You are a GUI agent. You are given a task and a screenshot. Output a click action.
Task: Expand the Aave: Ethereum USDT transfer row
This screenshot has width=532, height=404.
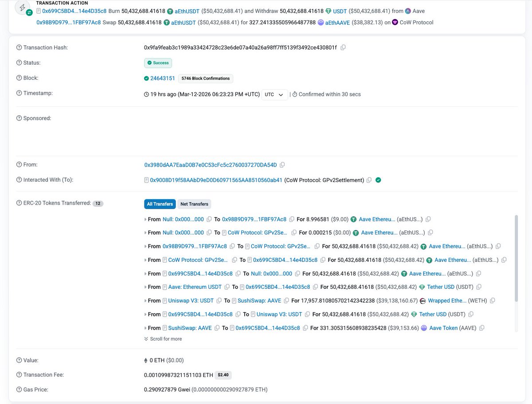(145, 287)
